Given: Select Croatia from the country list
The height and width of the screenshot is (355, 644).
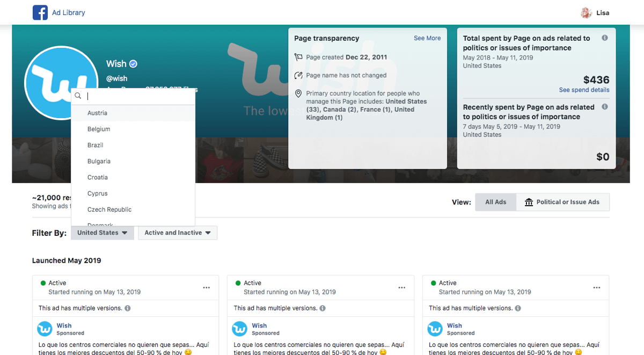Looking at the screenshot, I should 133,177.
